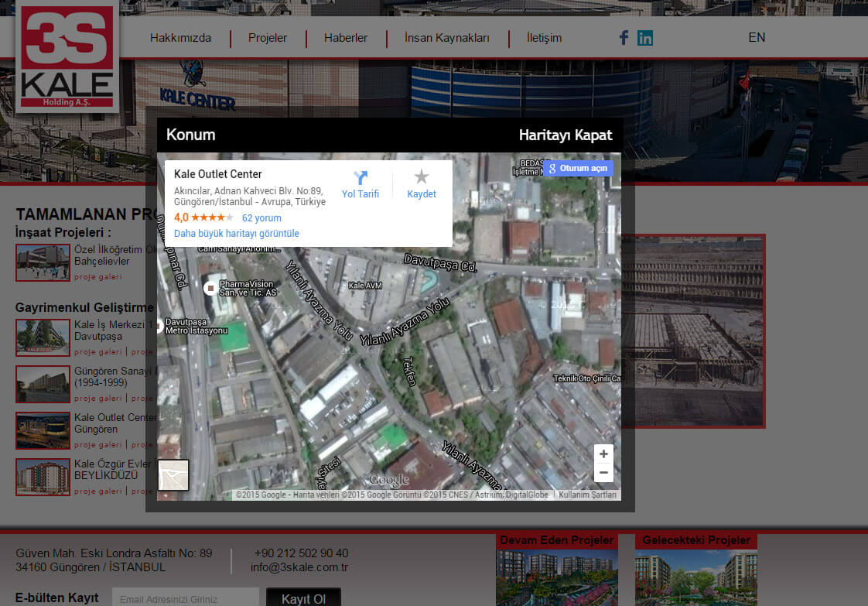Viewport: 868px width, 606px height.
Task: Switch language to EN
Action: [x=757, y=37]
